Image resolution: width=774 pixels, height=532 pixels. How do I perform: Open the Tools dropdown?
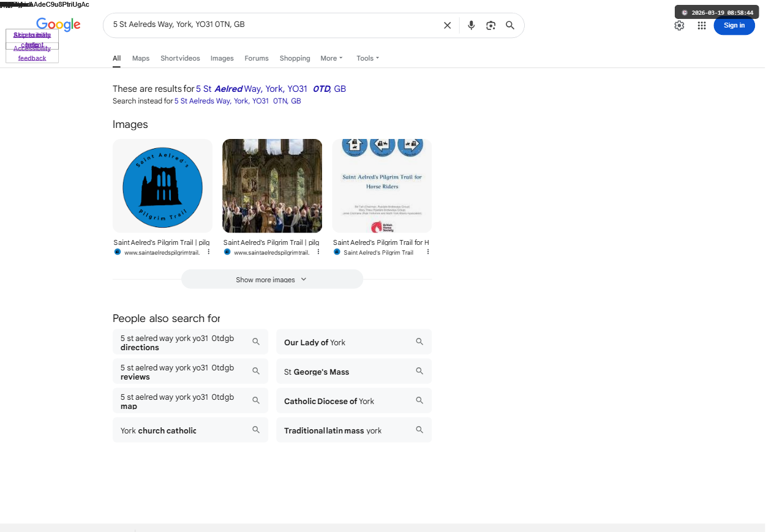[x=367, y=58]
